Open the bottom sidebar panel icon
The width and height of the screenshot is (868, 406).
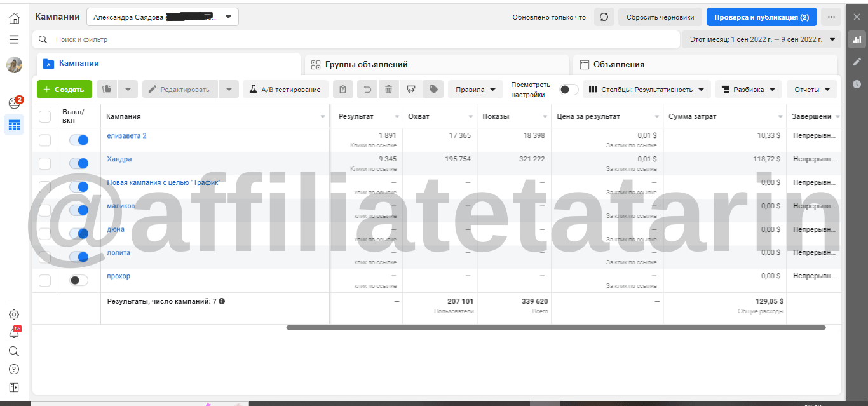(14, 388)
